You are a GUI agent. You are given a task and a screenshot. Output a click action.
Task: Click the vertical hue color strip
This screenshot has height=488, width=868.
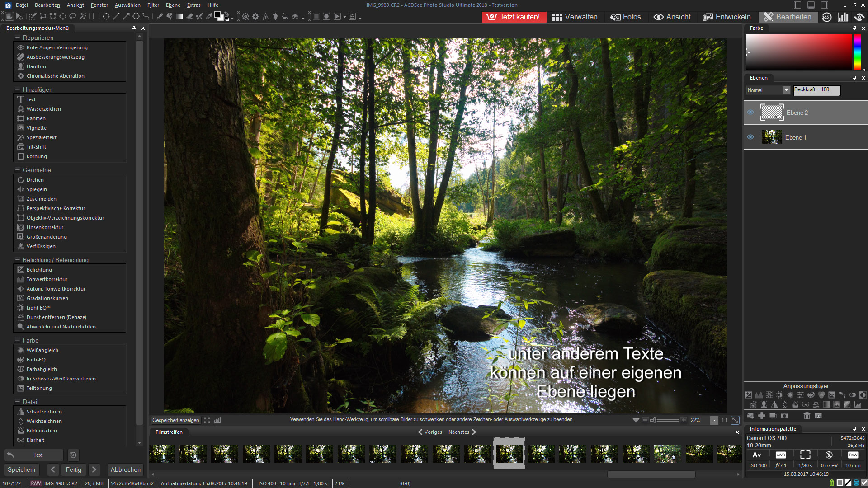click(857, 52)
